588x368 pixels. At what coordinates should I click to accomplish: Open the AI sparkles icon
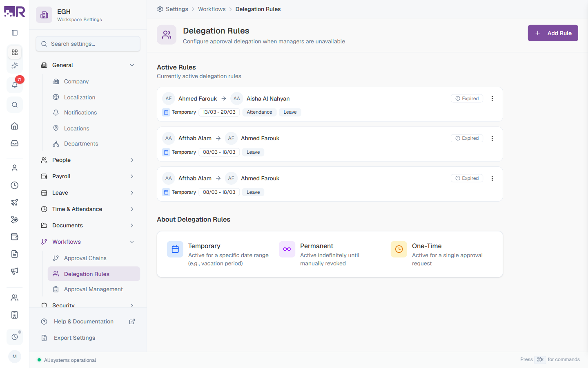(15, 65)
